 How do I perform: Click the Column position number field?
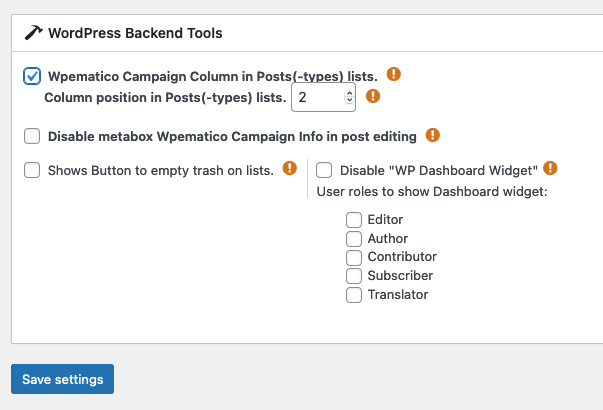(x=323, y=97)
